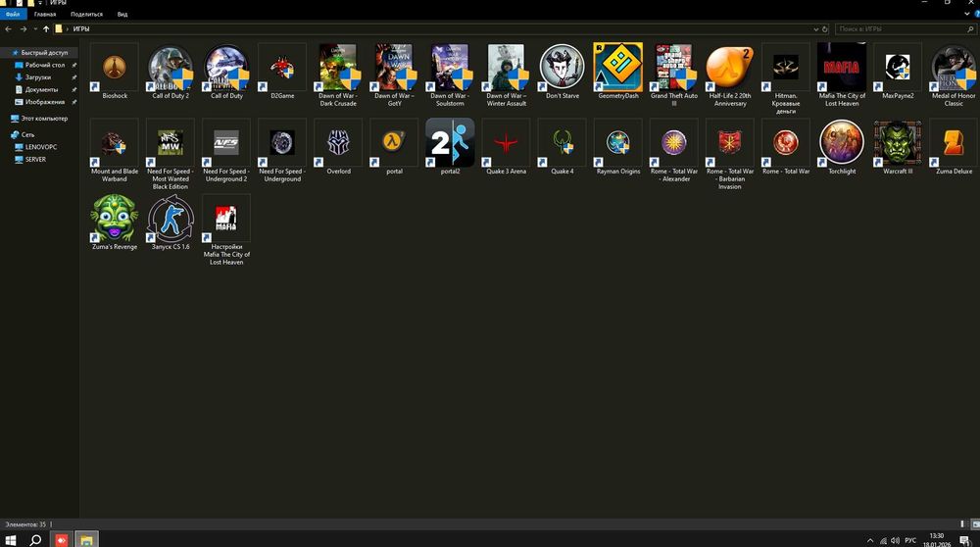
Task: Select Grand Theft Auto III shortcut
Action: tap(674, 67)
